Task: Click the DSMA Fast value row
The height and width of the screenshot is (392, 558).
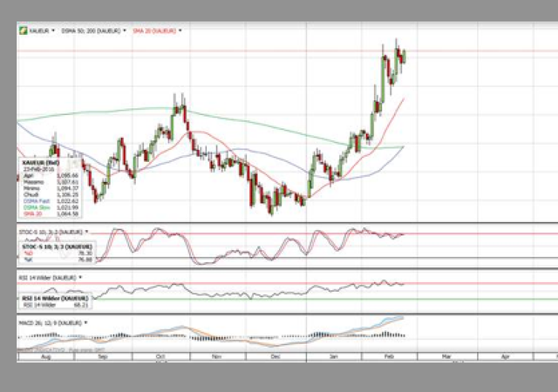Action: click(x=51, y=201)
